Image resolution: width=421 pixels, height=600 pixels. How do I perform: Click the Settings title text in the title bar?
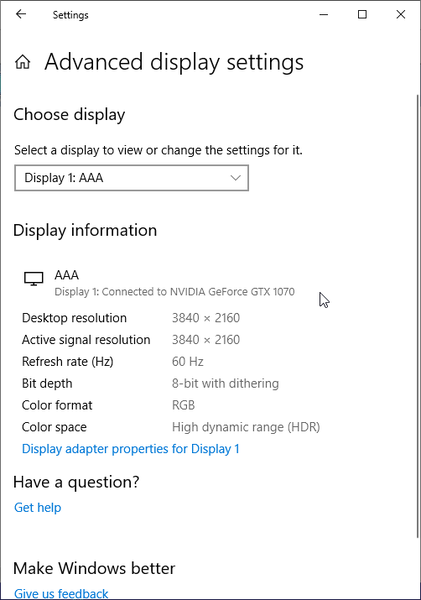pyautogui.click(x=70, y=15)
